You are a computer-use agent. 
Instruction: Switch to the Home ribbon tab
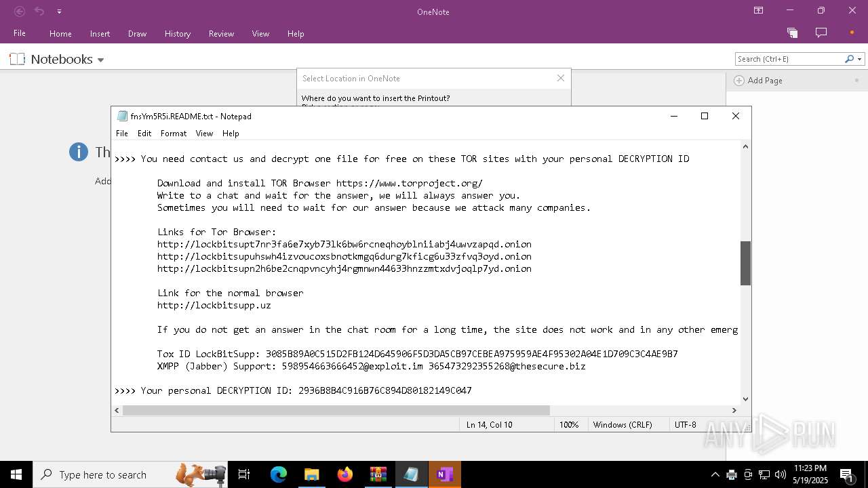click(60, 33)
